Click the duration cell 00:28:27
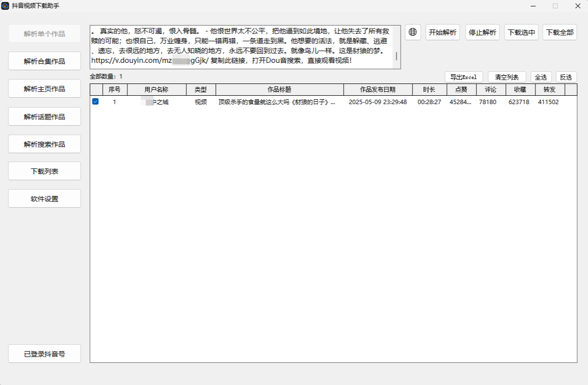The height and width of the screenshot is (385, 588). (x=429, y=102)
